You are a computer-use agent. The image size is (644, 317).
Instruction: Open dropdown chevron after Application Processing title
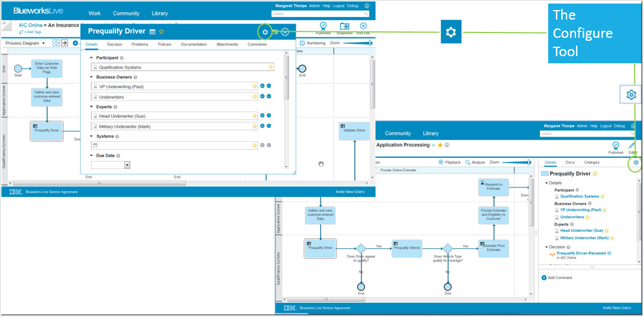pyautogui.click(x=433, y=145)
